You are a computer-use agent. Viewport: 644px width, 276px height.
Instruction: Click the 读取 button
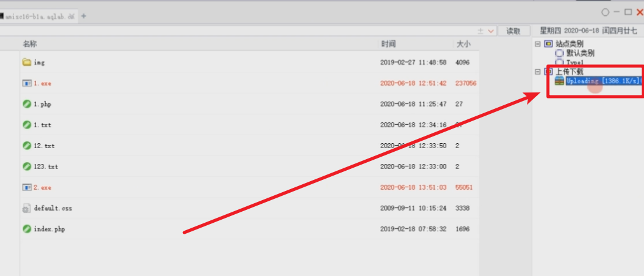[513, 31]
